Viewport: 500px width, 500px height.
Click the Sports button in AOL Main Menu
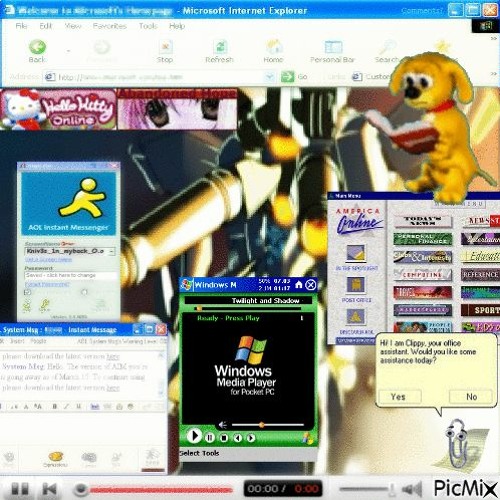(x=480, y=310)
